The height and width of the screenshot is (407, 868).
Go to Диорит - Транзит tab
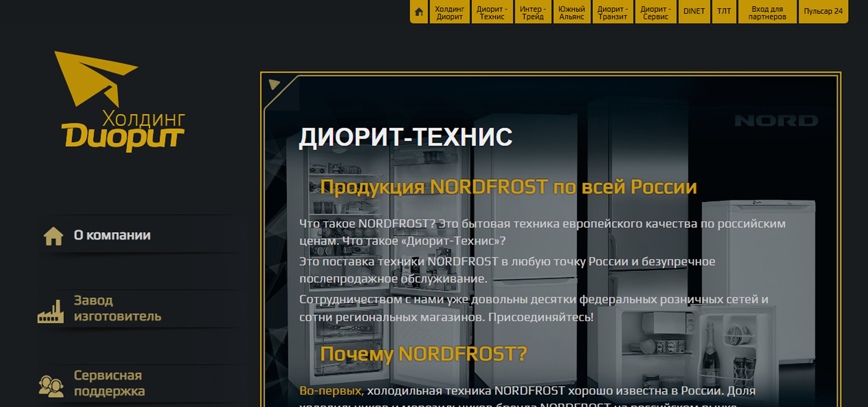[612, 13]
